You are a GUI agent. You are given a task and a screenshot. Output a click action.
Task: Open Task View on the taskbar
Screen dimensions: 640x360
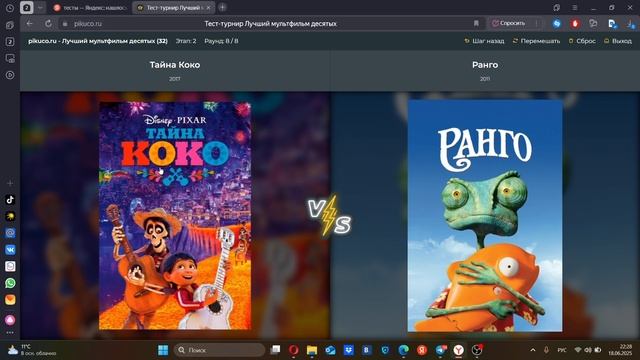(x=276, y=350)
